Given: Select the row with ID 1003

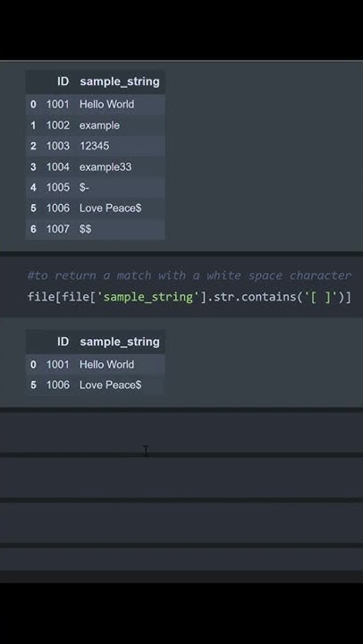Looking at the screenshot, I should 96,146.
